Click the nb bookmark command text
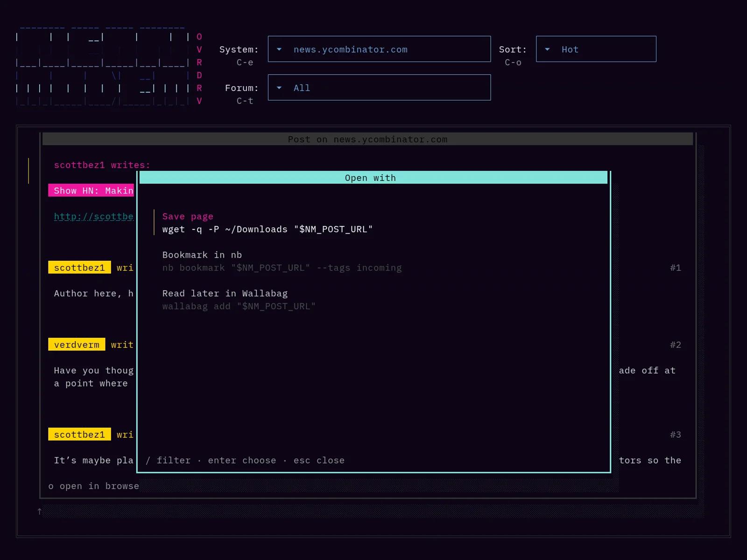Viewport: 747px width, 560px height. coord(282,268)
